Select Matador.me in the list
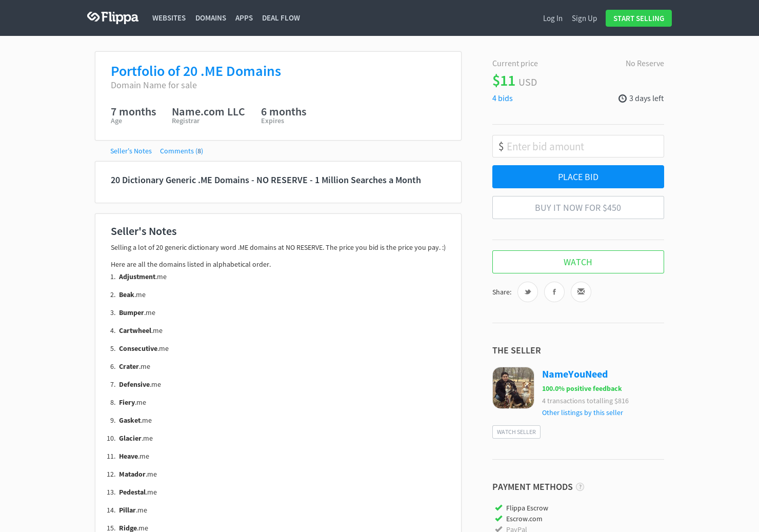Screen dimensions: 759x532 pos(138,474)
